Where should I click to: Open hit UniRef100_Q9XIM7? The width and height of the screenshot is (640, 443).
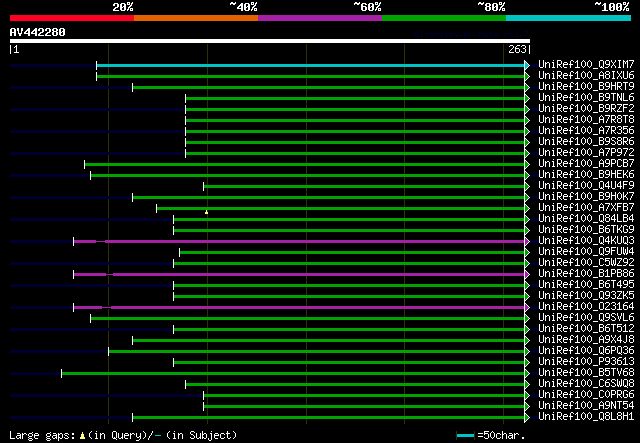point(586,65)
